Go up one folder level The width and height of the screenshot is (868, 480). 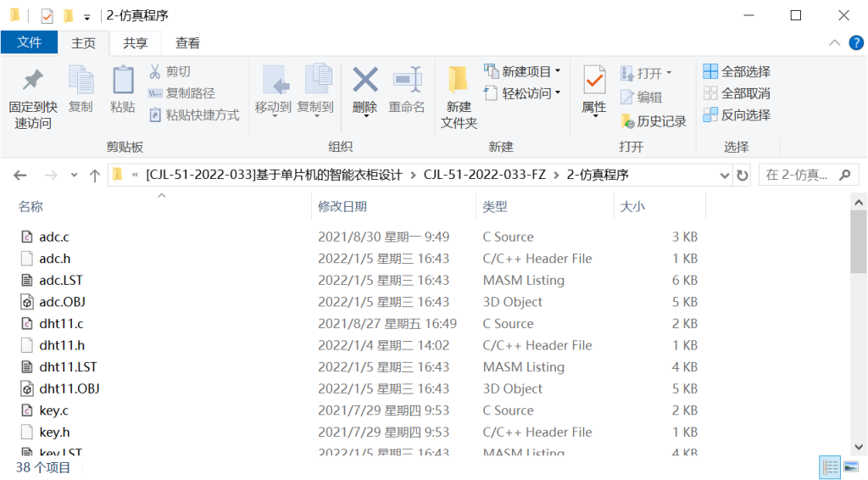95,176
